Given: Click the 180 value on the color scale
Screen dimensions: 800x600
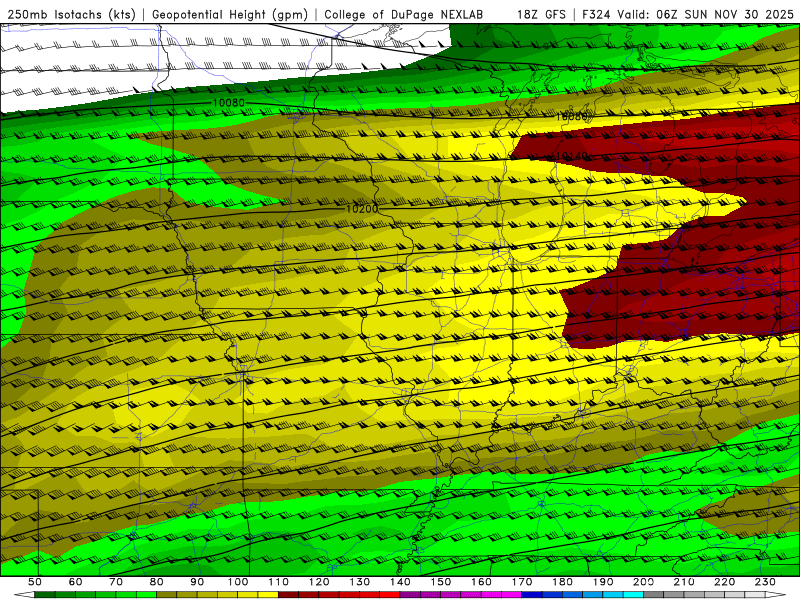Looking at the screenshot, I should pyautogui.click(x=562, y=582).
